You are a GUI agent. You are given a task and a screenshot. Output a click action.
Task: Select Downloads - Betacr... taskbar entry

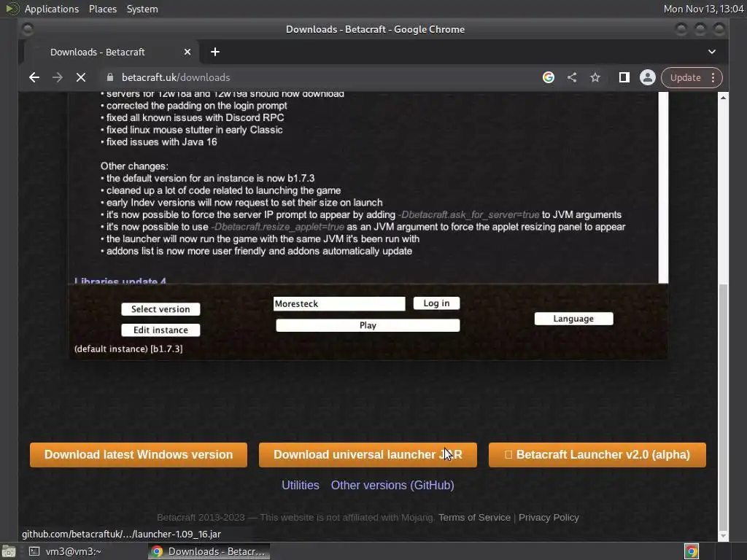coord(209,551)
